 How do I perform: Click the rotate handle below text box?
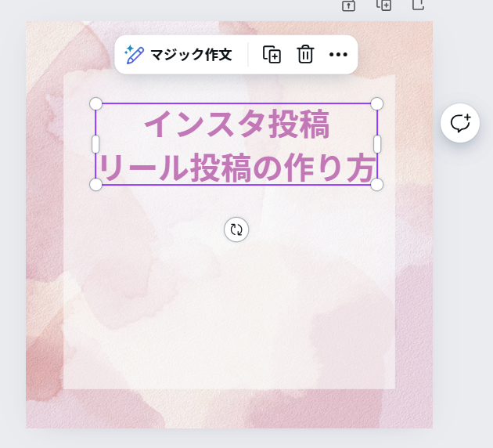236,229
